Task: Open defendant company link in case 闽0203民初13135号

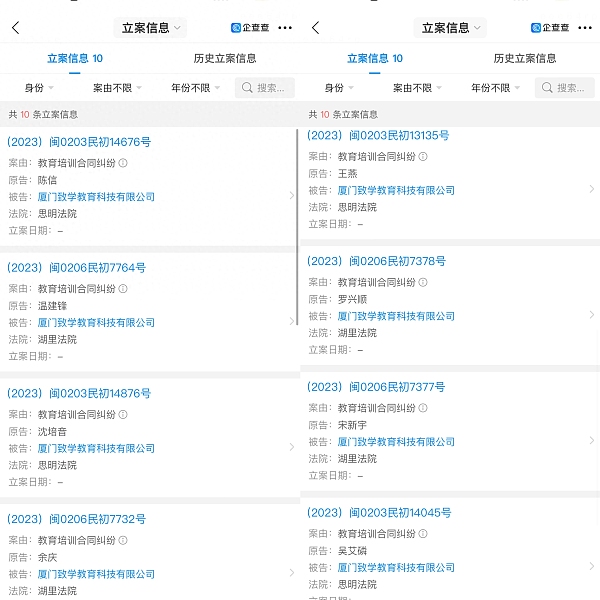Action: [396, 190]
